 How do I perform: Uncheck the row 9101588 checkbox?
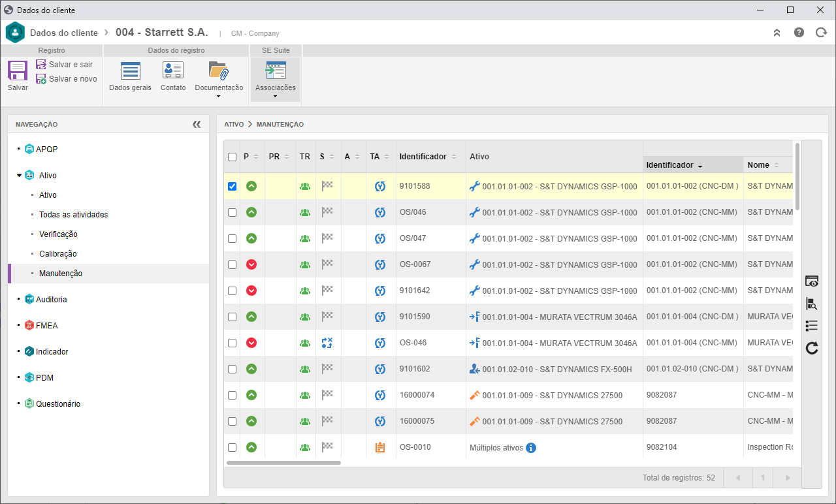pos(232,186)
